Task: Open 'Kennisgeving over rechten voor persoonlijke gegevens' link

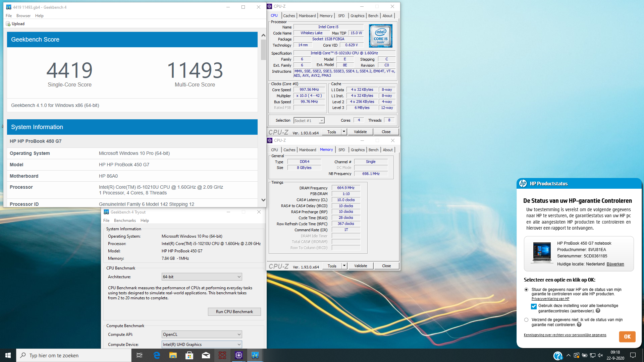Action: (565, 335)
